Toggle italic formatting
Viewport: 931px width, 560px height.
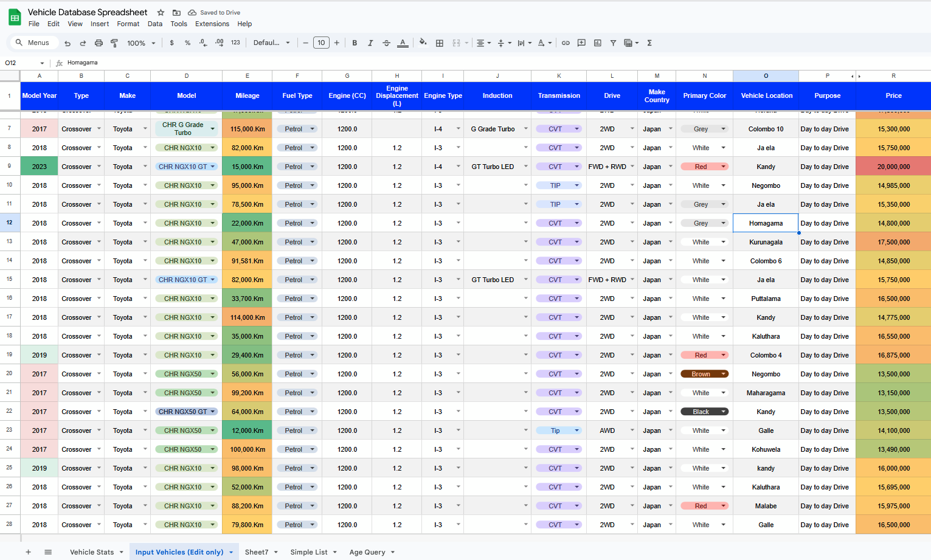[370, 43]
